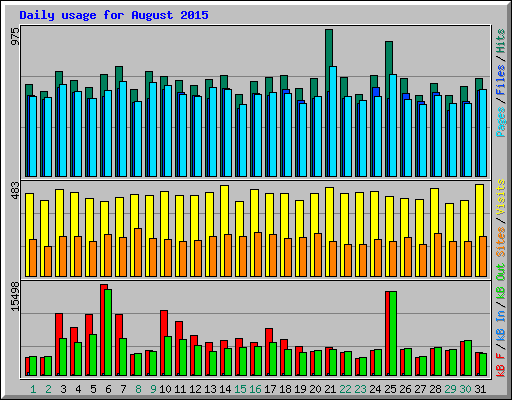
Task: Click day 4 on the x-axis
Action: 78,389
